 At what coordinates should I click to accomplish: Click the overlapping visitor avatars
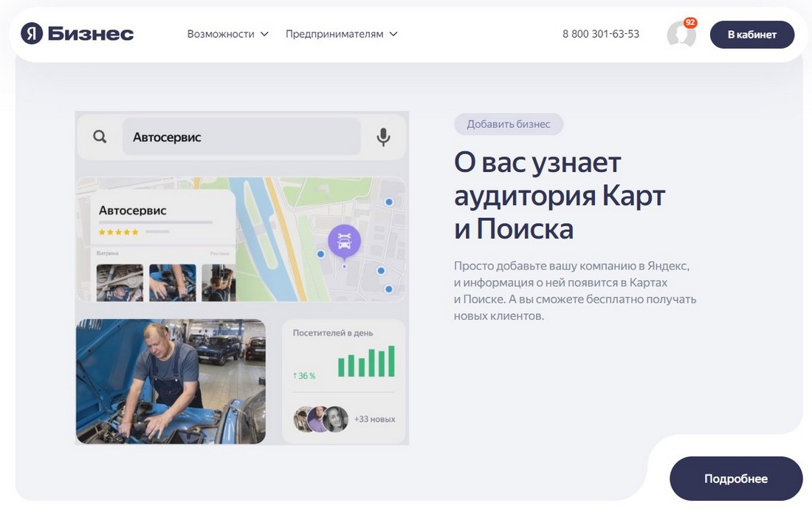point(321,419)
